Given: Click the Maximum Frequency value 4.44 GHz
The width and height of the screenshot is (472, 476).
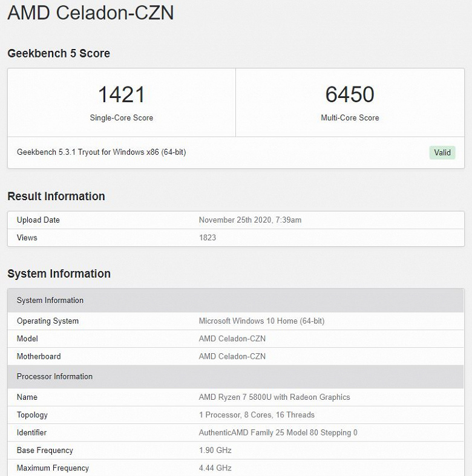Looking at the screenshot, I should (215, 468).
